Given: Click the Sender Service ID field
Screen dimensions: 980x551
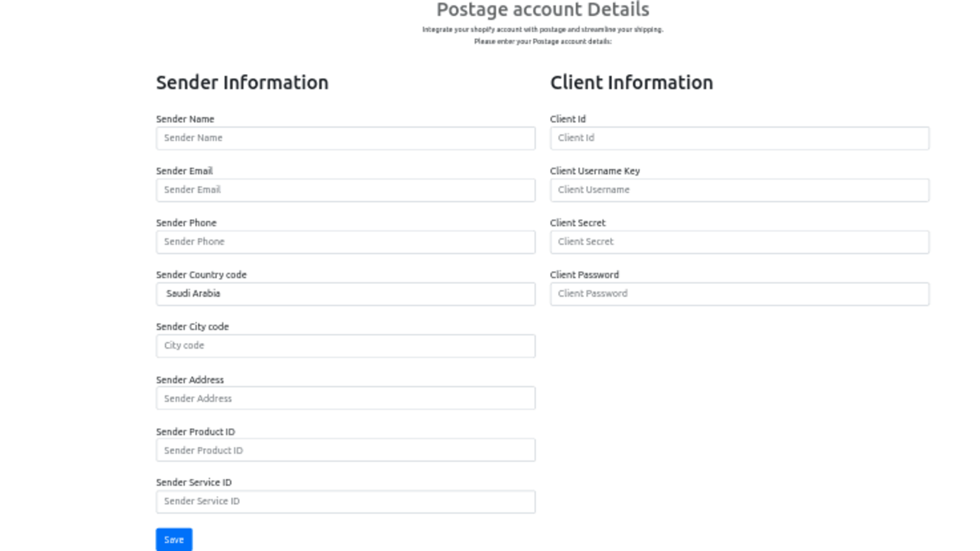Looking at the screenshot, I should tap(345, 501).
